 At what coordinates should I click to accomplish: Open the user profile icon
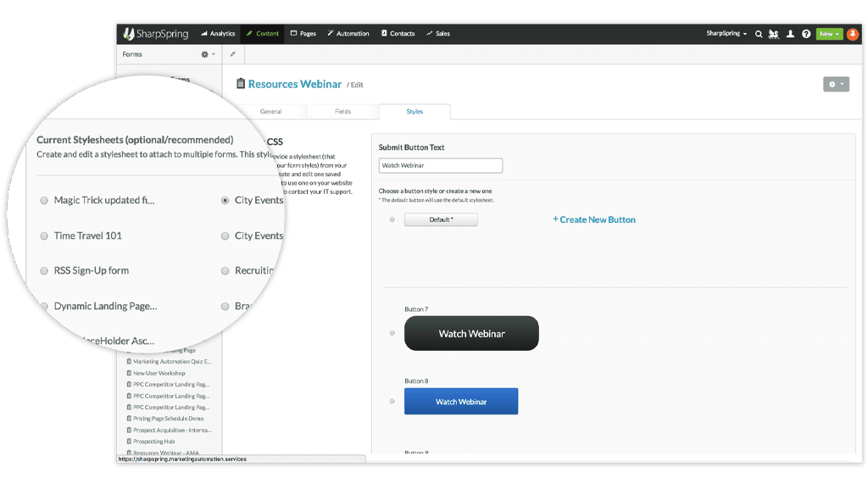[791, 34]
